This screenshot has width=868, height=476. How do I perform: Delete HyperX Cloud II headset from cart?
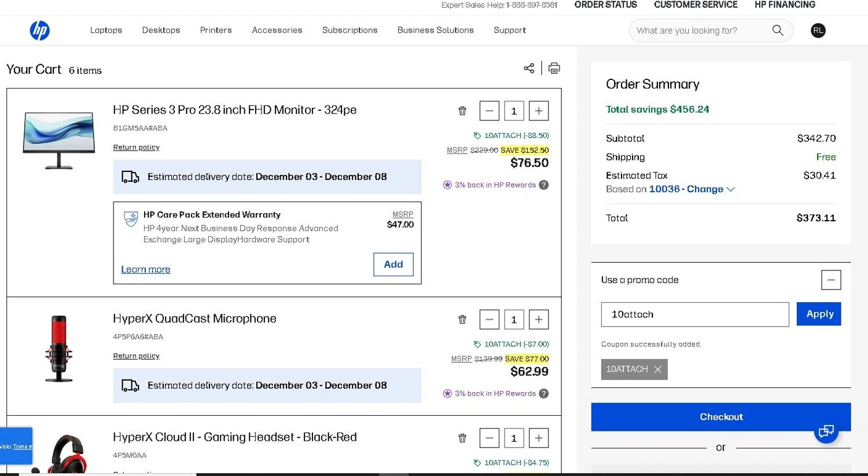pyautogui.click(x=462, y=438)
